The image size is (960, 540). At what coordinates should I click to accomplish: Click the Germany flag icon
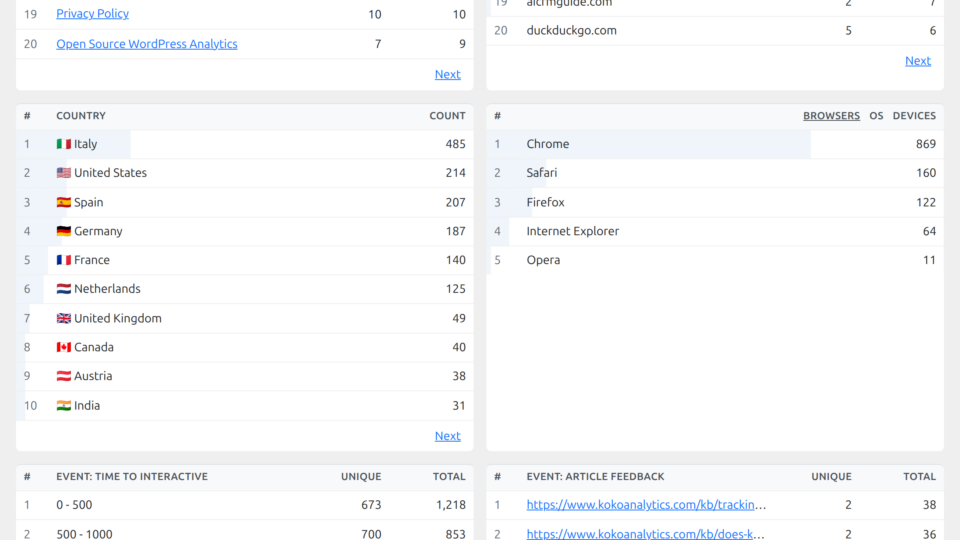pyautogui.click(x=64, y=231)
